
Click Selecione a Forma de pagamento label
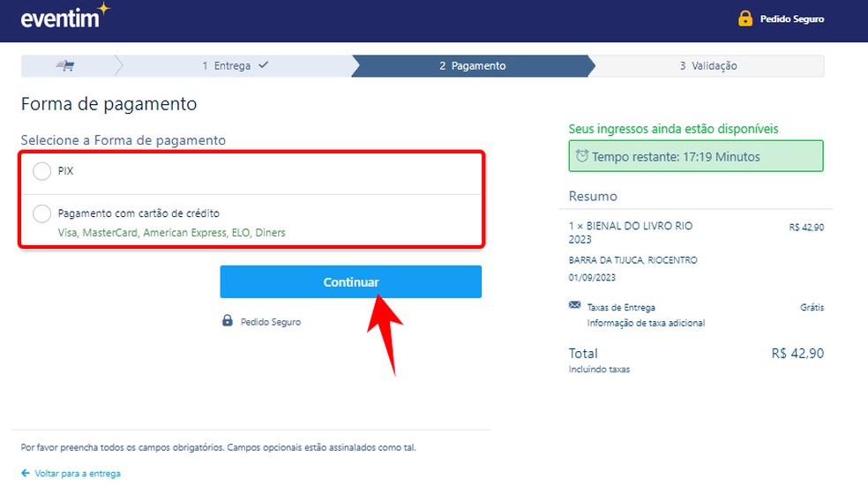[x=123, y=140]
